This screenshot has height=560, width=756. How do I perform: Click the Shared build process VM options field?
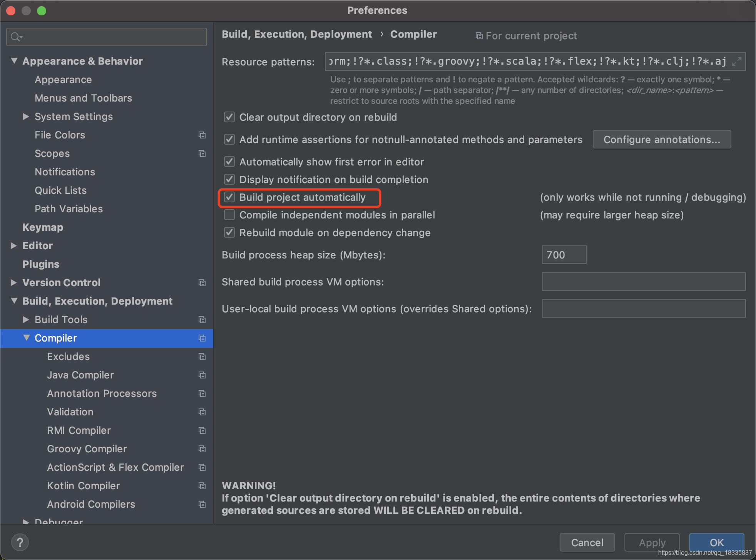pos(643,282)
